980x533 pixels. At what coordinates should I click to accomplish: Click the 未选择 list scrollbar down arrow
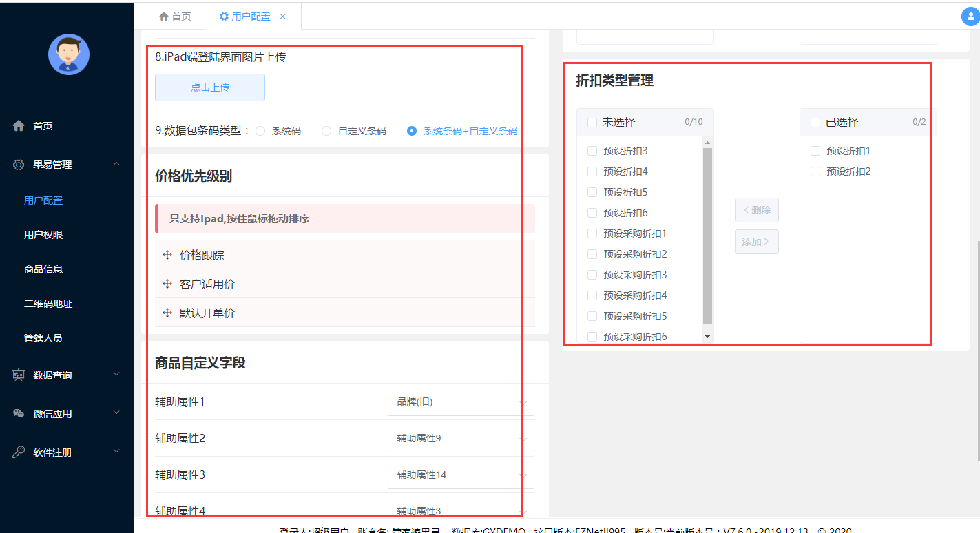[x=707, y=336]
